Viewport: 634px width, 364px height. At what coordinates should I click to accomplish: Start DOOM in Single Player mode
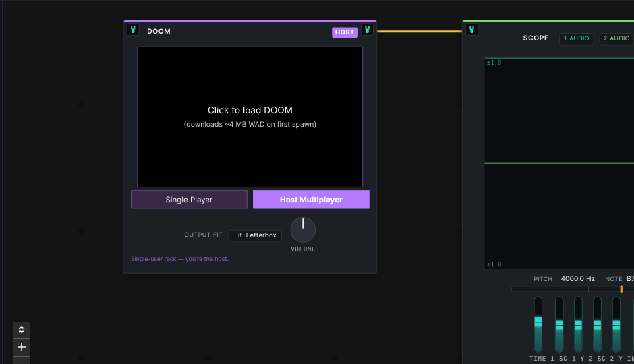point(189,200)
